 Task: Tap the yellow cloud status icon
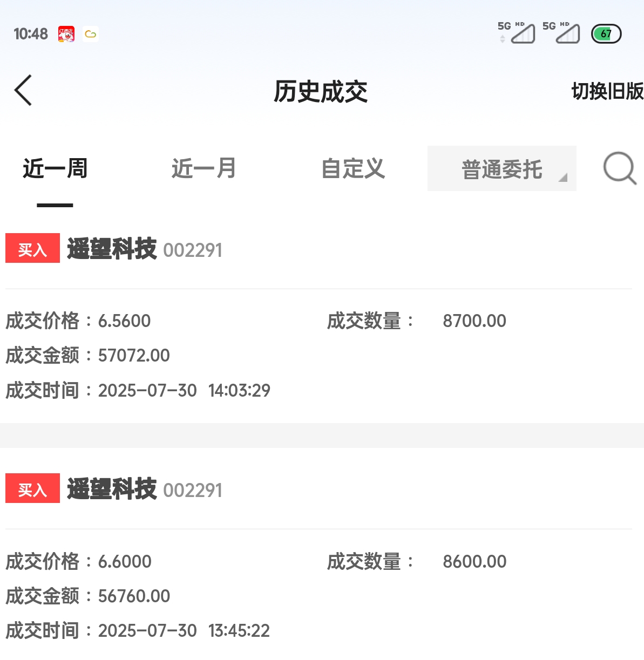pyautogui.click(x=91, y=34)
